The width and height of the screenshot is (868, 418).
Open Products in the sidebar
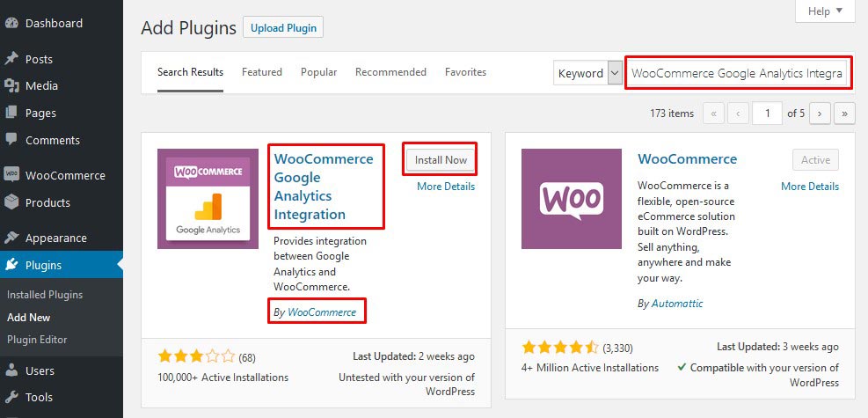pyautogui.click(x=62, y=202)
